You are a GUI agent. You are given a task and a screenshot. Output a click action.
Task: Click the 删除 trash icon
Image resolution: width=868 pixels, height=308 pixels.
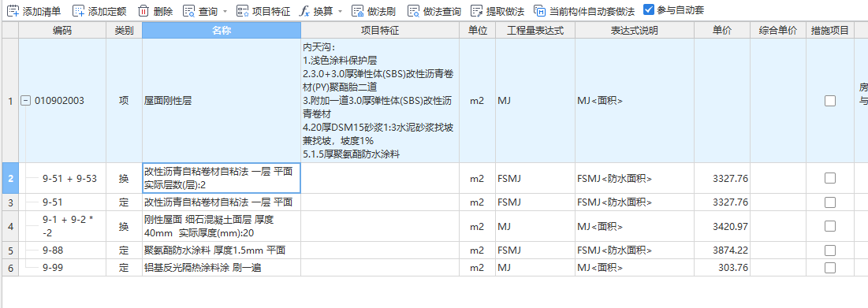point(143,10)
